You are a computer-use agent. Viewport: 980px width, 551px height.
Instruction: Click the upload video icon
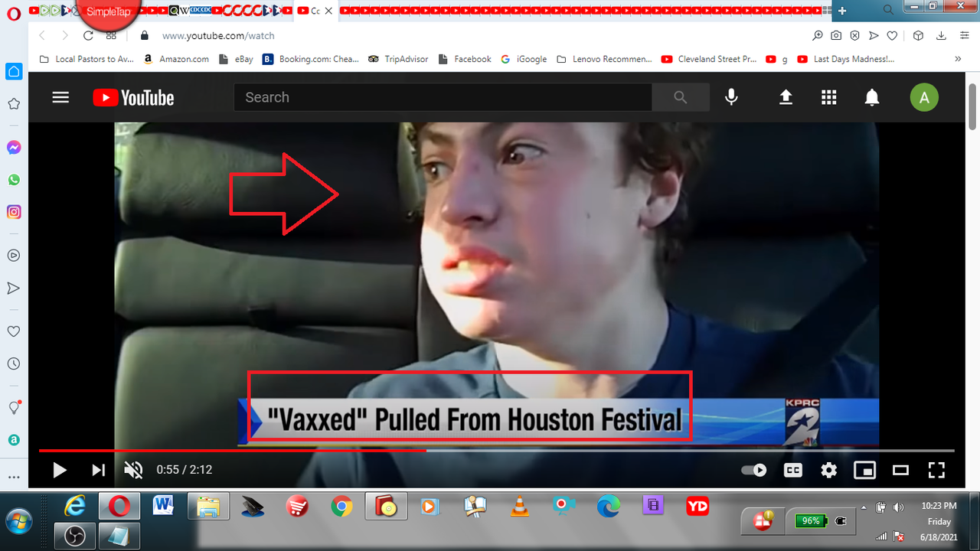coord(786,97)
